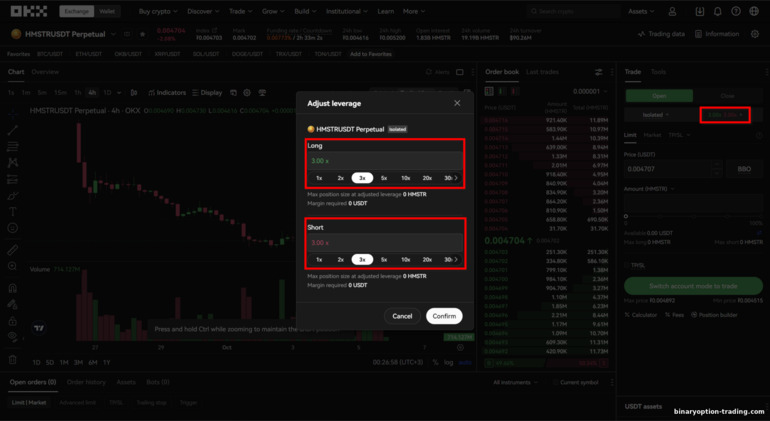Switch to the Order history tab
The image size is (770, 421).
[x=86, y=382]
